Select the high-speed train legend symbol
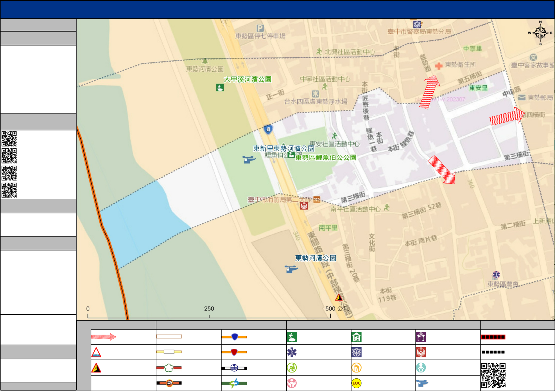This screenshot has width=556, height=392. 169,383
